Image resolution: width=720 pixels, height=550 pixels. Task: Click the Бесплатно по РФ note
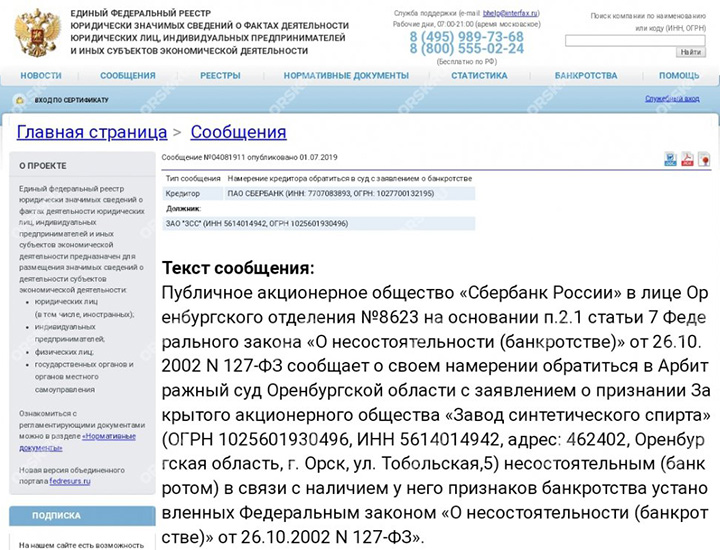click(467, 62)
